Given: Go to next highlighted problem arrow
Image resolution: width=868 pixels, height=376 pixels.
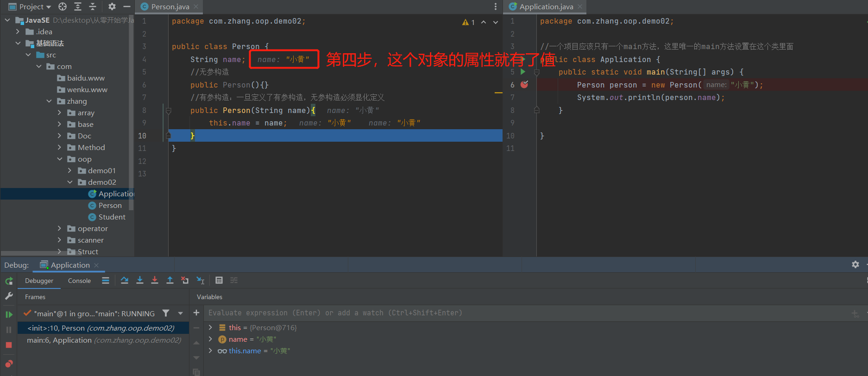Looking at the screenshot, I should 496,22.
